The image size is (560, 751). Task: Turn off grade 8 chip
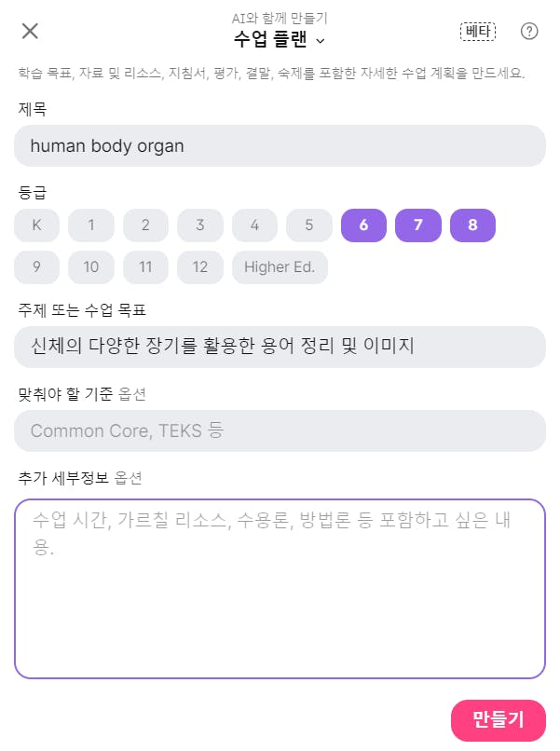click(472, 225)
